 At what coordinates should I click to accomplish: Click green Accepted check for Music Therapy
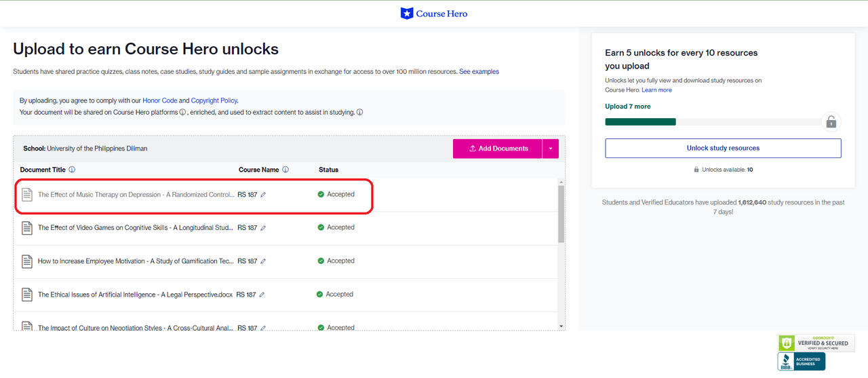tap(321, 194)
